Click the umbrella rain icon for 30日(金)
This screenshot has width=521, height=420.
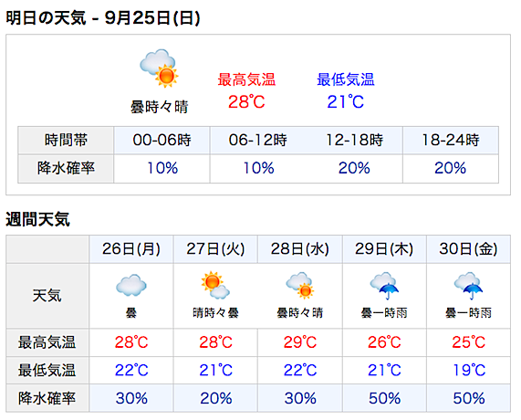tap(468, 286)
